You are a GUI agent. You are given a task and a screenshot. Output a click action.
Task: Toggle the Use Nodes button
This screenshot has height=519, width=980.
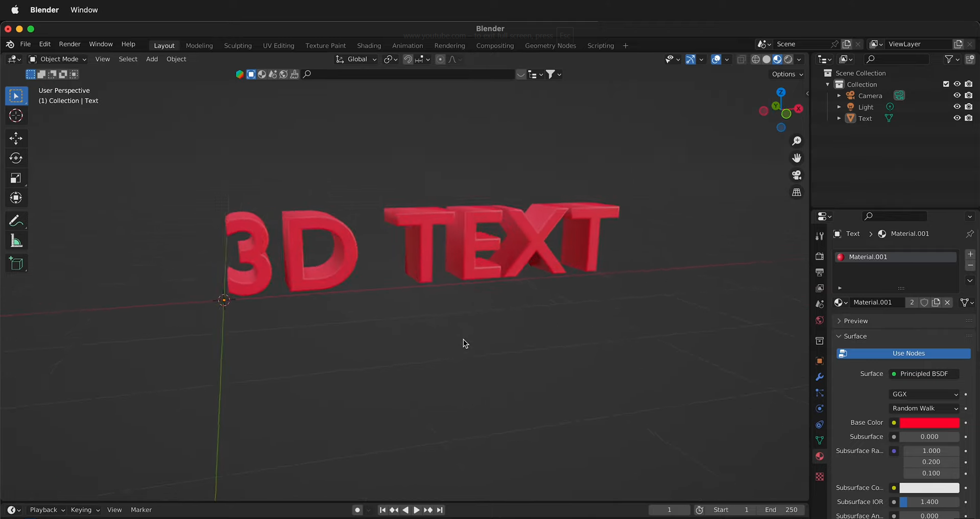[903, 353]
